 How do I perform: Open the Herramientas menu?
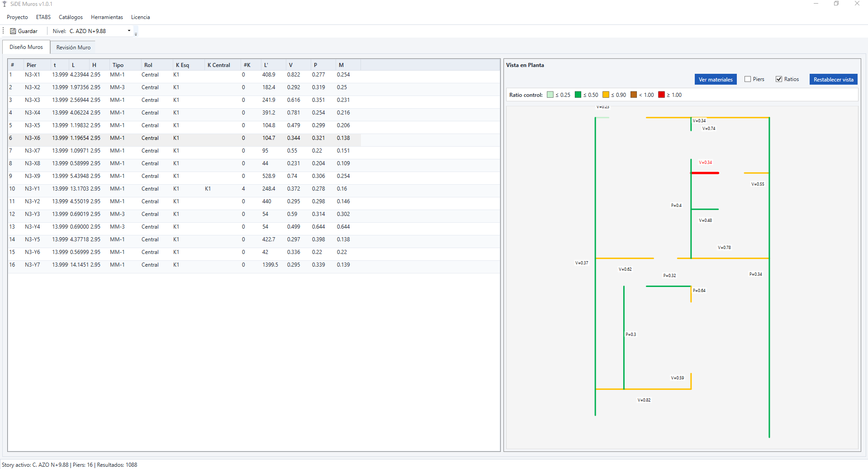pos(107,17)
